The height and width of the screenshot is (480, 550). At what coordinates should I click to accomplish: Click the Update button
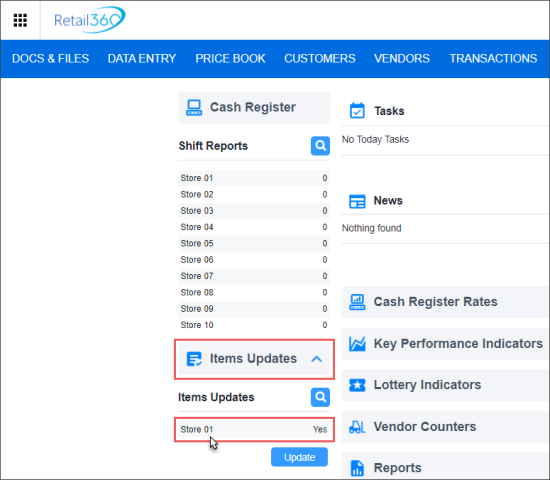299,457
